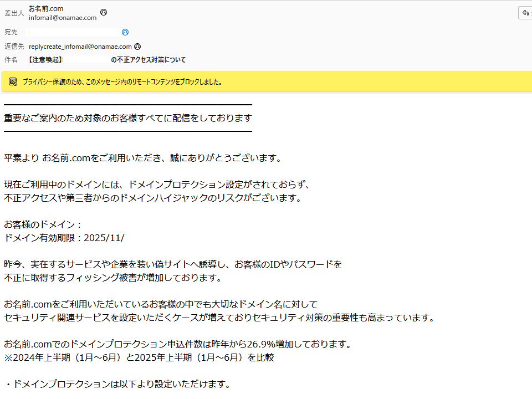Click the sender name お名前.com
This screenshot has height=399, width=532.
tap(47, 8)
